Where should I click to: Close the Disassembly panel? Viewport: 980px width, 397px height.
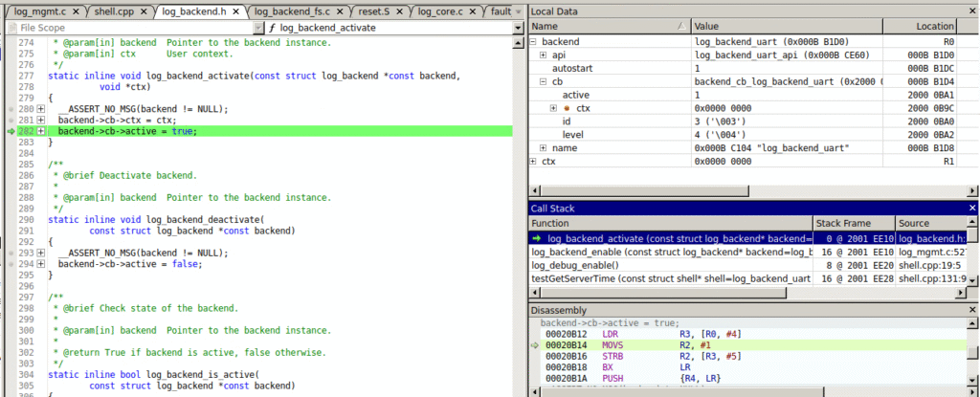coord(972,310)
